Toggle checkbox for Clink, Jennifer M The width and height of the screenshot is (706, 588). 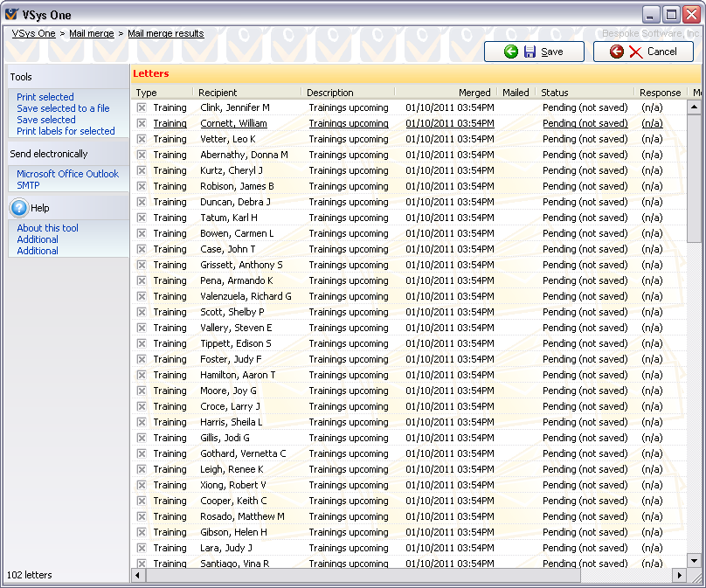pyautogui.click(x=142, y=107)
